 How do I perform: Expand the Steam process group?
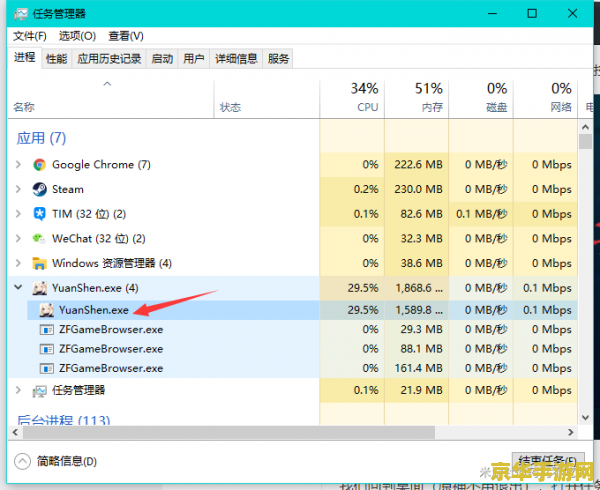tap(18, 189)
